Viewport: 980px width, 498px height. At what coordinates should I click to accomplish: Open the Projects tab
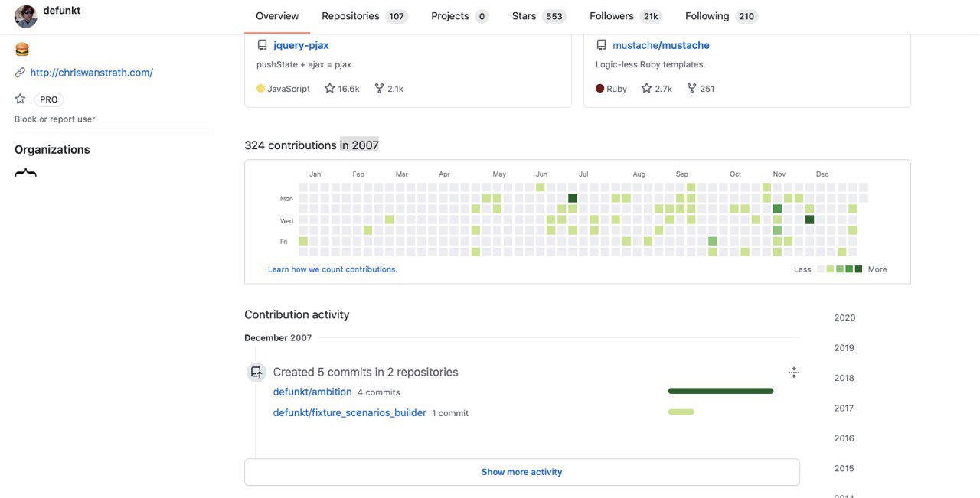[460, 16]
